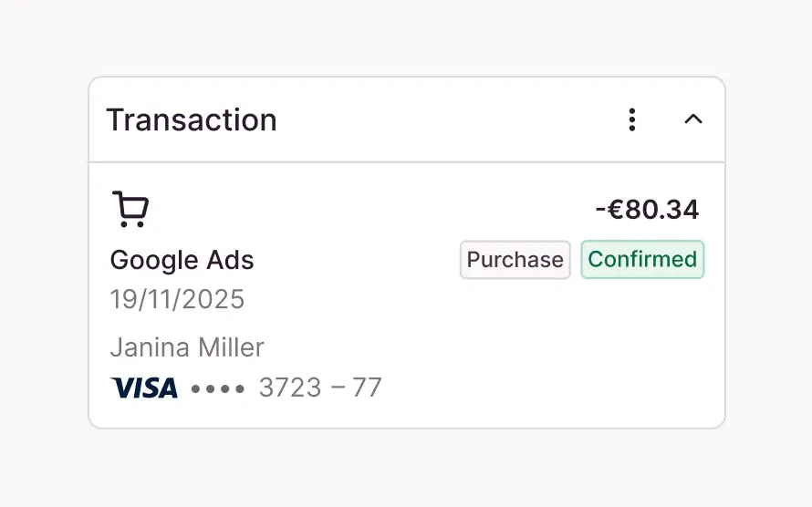Image resolution: width=812 pixels, height=507 pixels.
Task: Click the card suffix 77
Action: click(367, 388)
